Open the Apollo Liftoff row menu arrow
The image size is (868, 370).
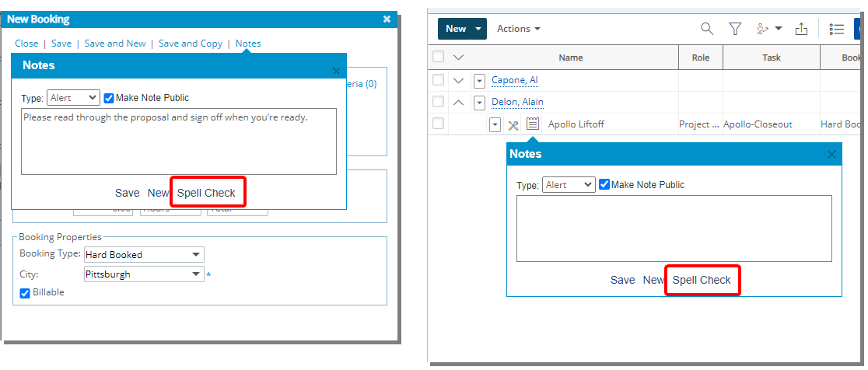click(495, 124)
